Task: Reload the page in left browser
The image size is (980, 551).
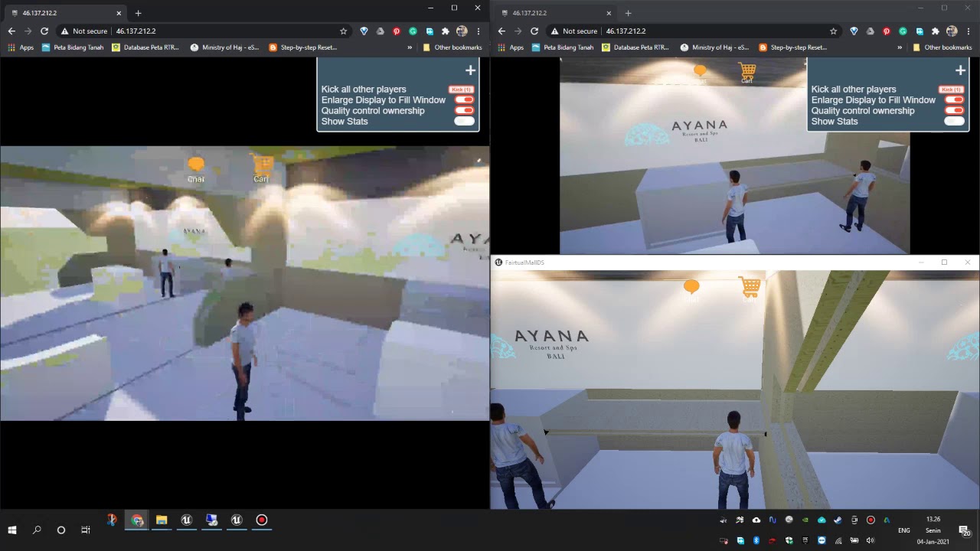Action: point(44,31)
